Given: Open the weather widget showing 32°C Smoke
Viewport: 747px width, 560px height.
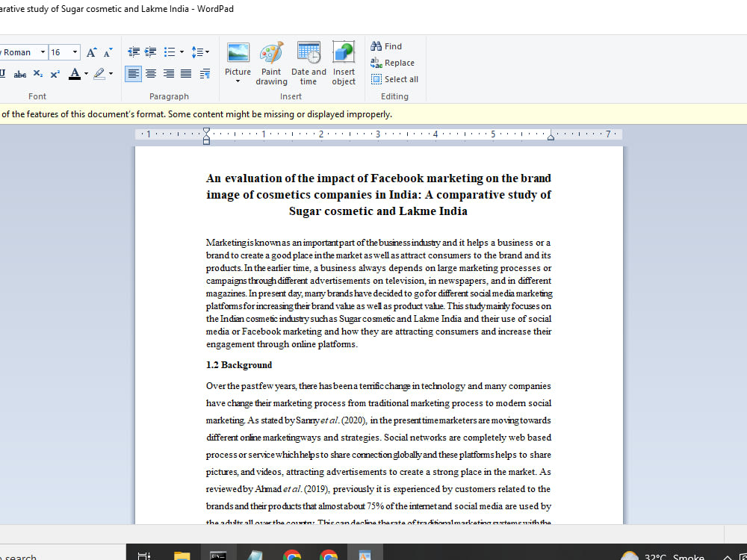Looking at the screenshot, I should pos(663,556).
